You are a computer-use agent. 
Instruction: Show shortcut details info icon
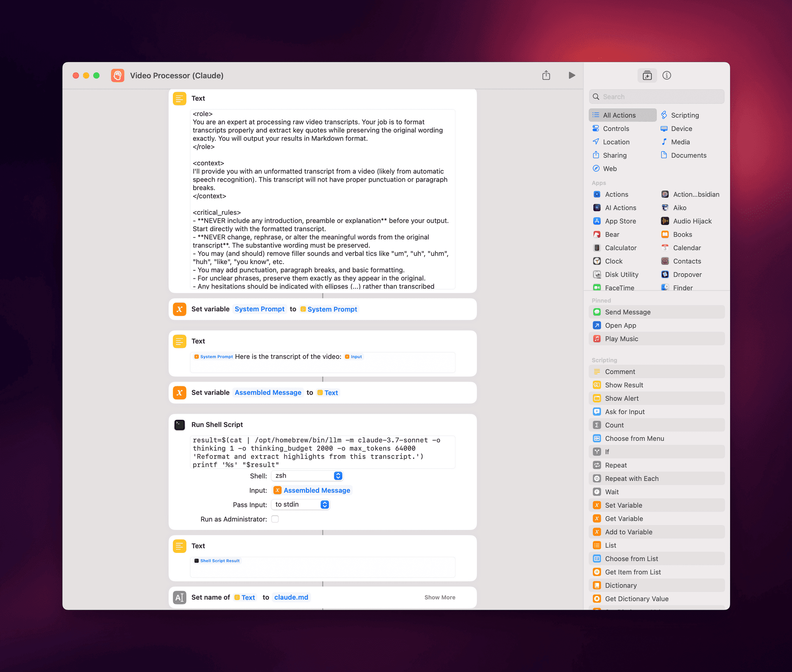pos(667,75)
